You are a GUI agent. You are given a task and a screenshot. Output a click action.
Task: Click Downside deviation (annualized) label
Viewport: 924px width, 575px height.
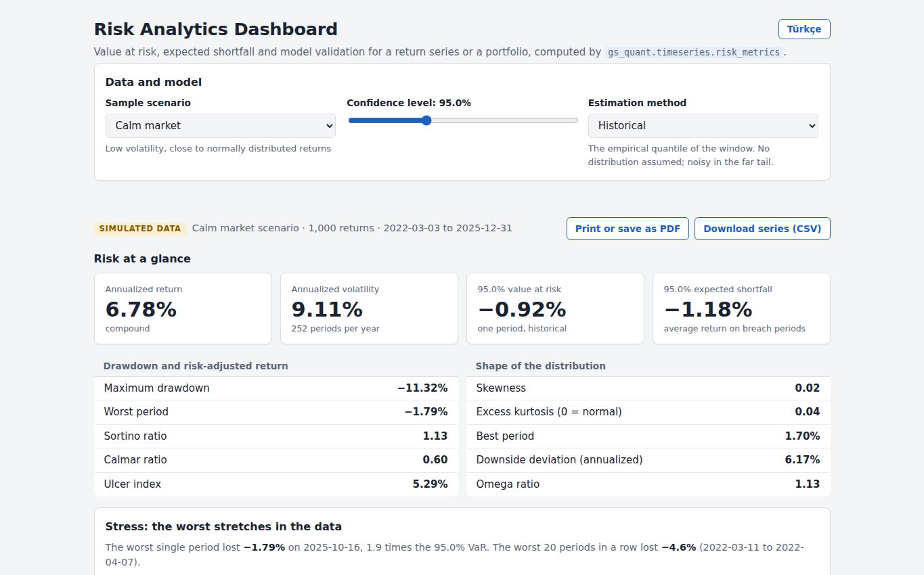tap(559, 460)
